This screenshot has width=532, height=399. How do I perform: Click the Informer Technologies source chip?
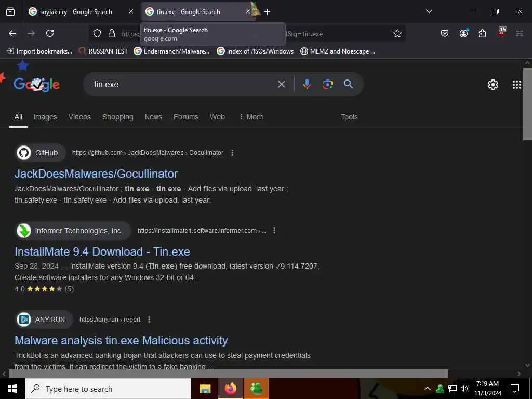pyautogui.click(x=73, y=231)
